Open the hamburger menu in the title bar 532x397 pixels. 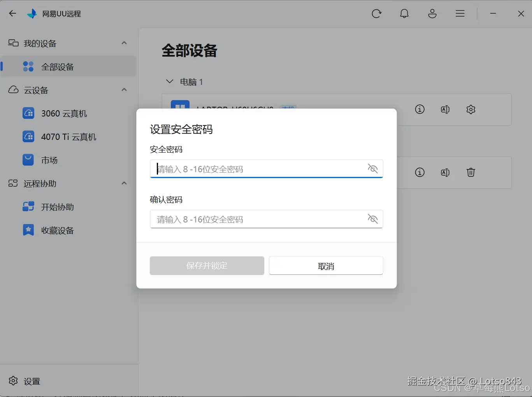point(460,13)
